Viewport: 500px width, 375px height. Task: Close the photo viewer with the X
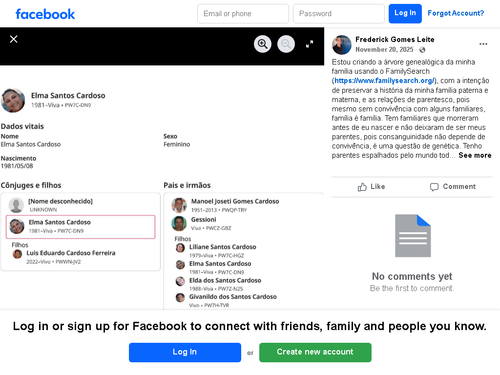14,39
